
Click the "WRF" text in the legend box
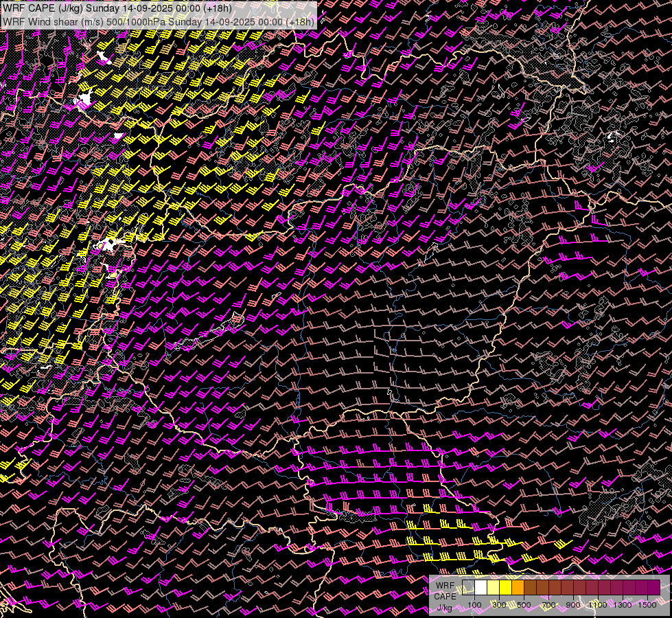click(x=445, y=585)
